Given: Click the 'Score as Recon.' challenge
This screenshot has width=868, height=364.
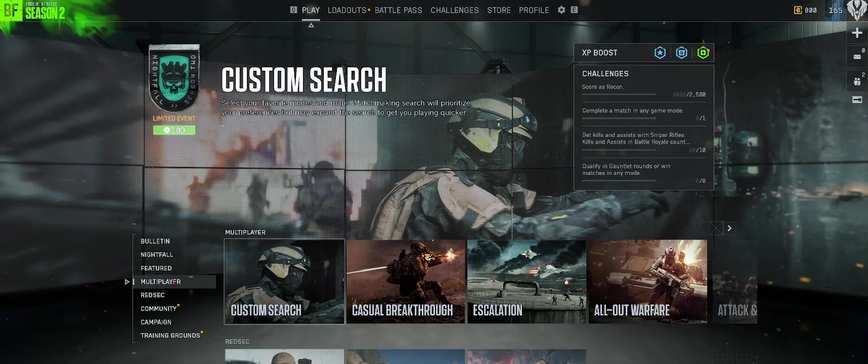Looking at the screenshot, I should (603, 87).
